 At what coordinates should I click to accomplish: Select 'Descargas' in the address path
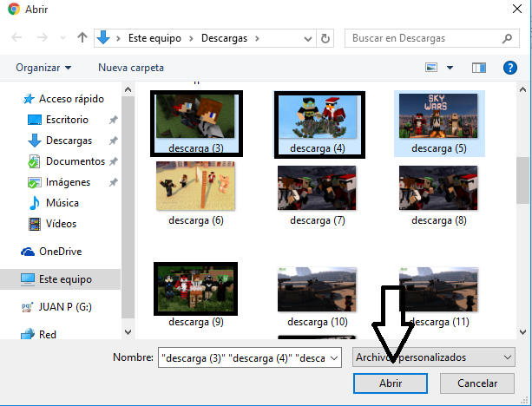(x=224, y=38)
